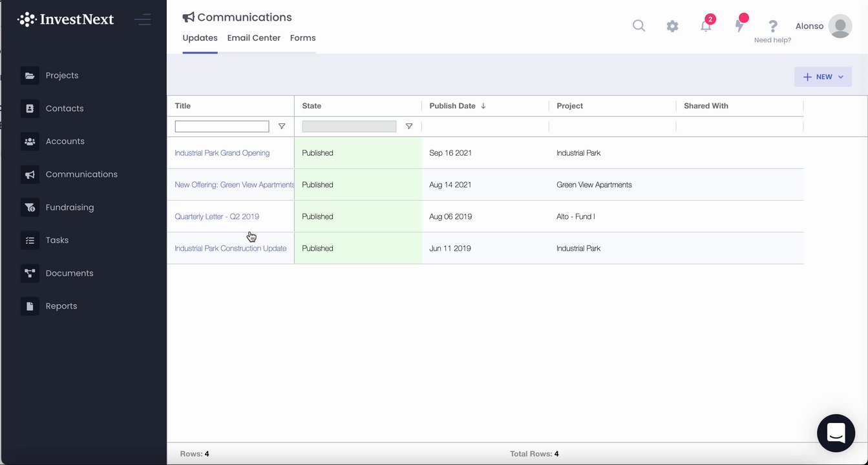The image size is (868, 465).
Task: Click the Title filter text field
Action: pos(222,127)
